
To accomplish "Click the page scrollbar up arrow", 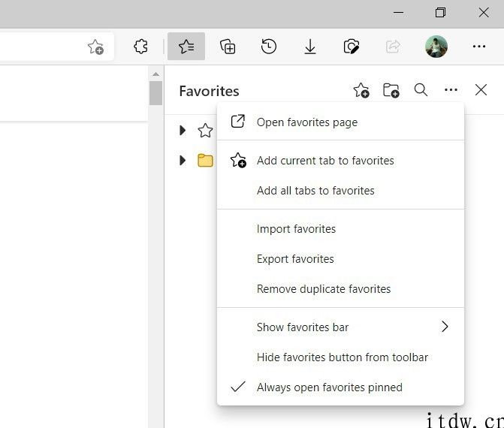I will [156, 74].
